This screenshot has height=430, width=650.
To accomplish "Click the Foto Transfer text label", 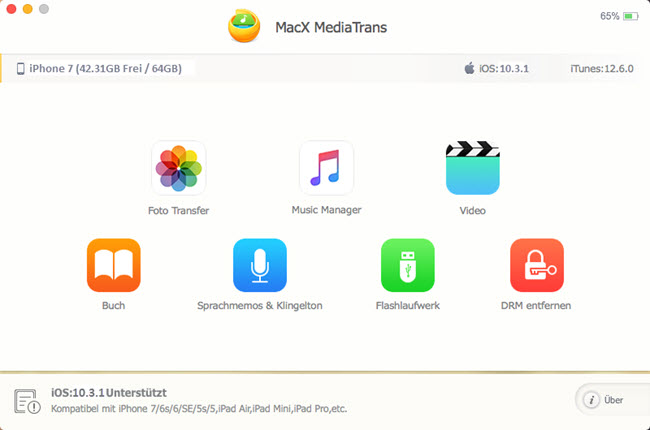I will 178,211.
